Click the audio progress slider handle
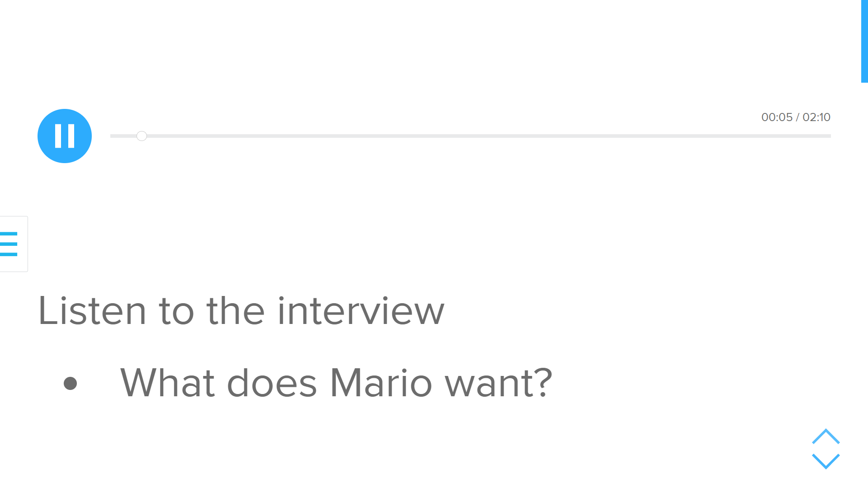 pyautogui.click(x=142, y=136)
